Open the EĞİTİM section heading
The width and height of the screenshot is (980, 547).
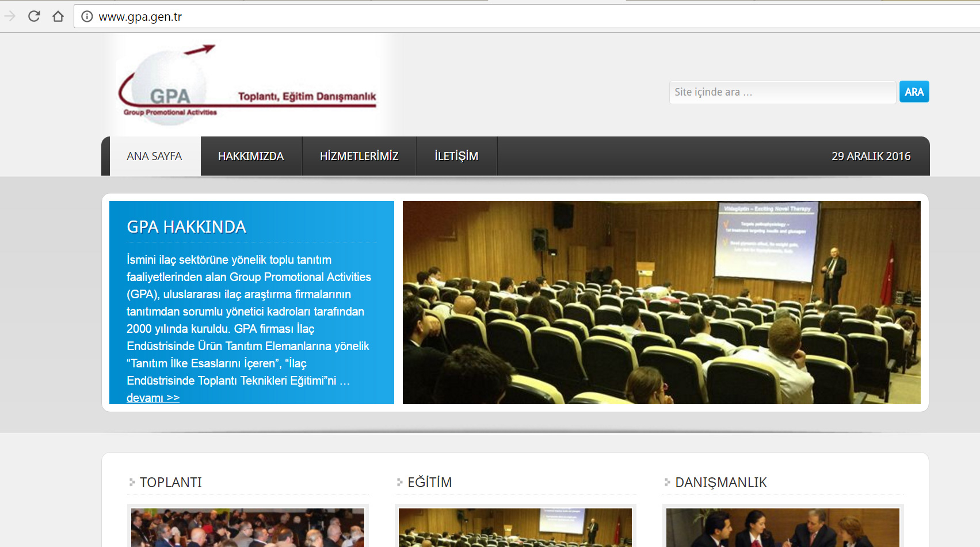(x=429, y=483)
